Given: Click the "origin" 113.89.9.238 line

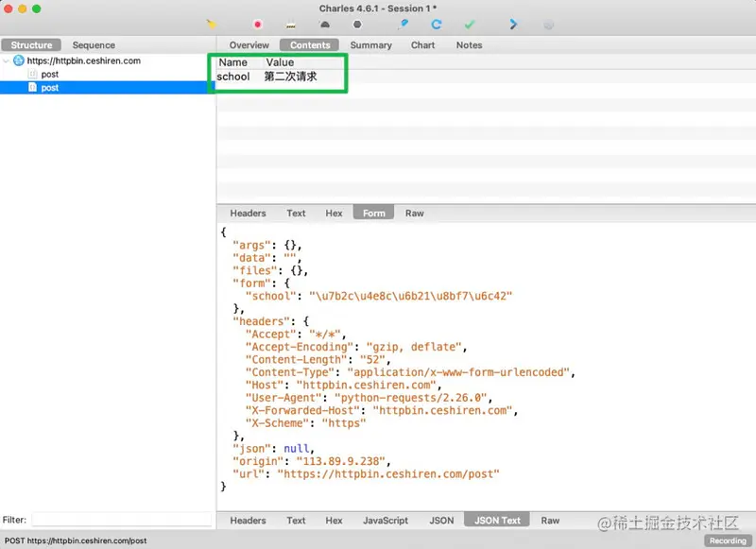Looking at the screenshot, I should 312,461.
